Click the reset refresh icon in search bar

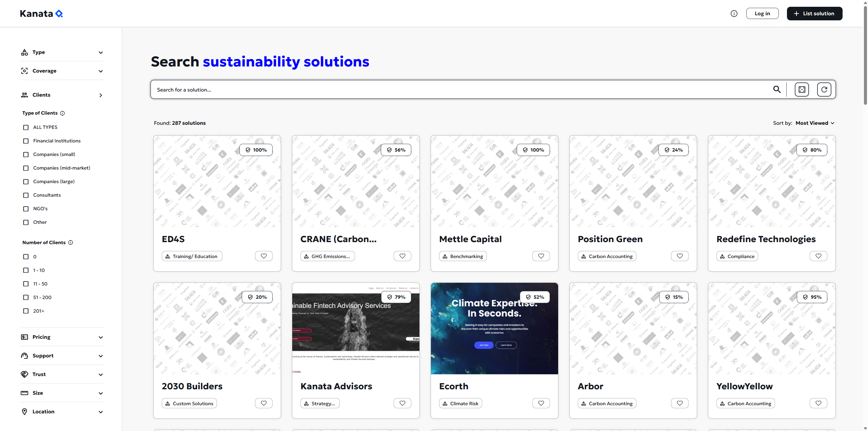click(824, 90)
